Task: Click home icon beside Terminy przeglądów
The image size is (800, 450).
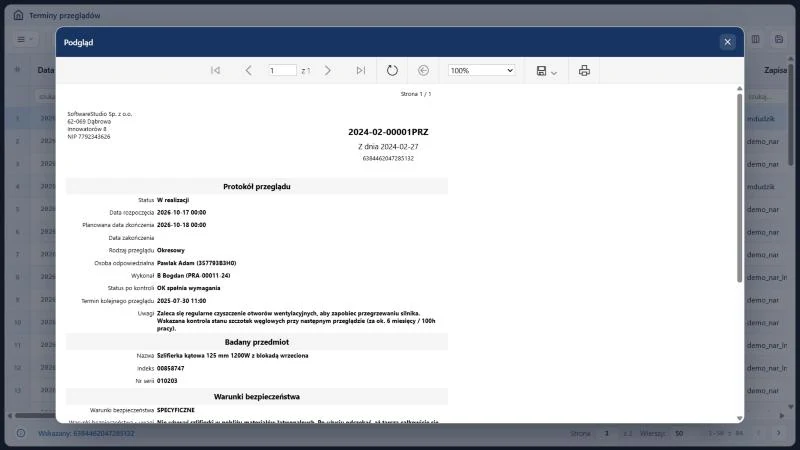Action: click(18, 15)
